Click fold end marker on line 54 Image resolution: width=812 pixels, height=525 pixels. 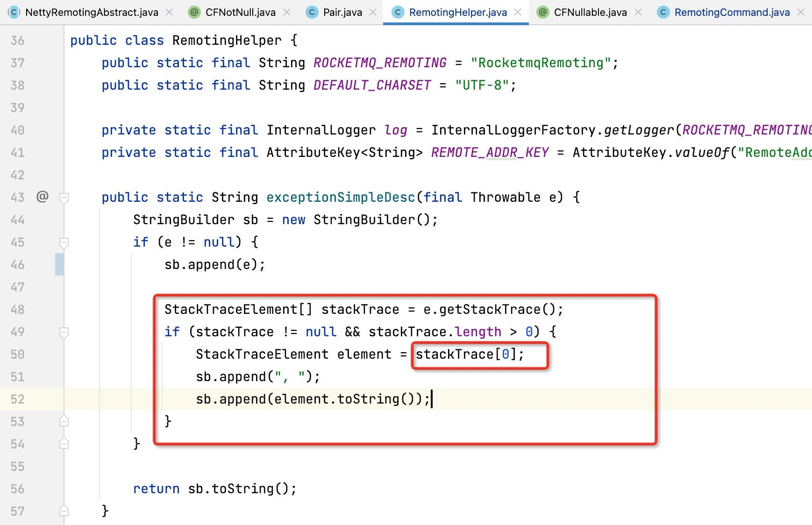point(64,443)
